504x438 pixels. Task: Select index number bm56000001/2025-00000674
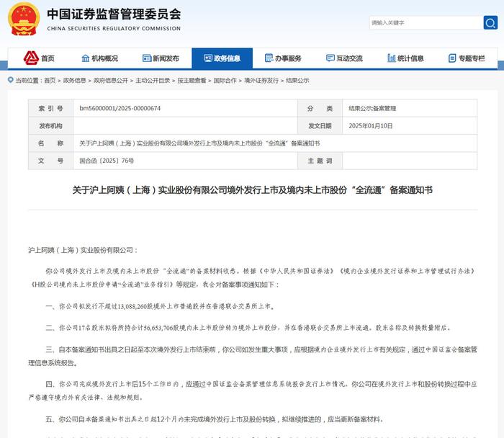click(x=120, y=108)
